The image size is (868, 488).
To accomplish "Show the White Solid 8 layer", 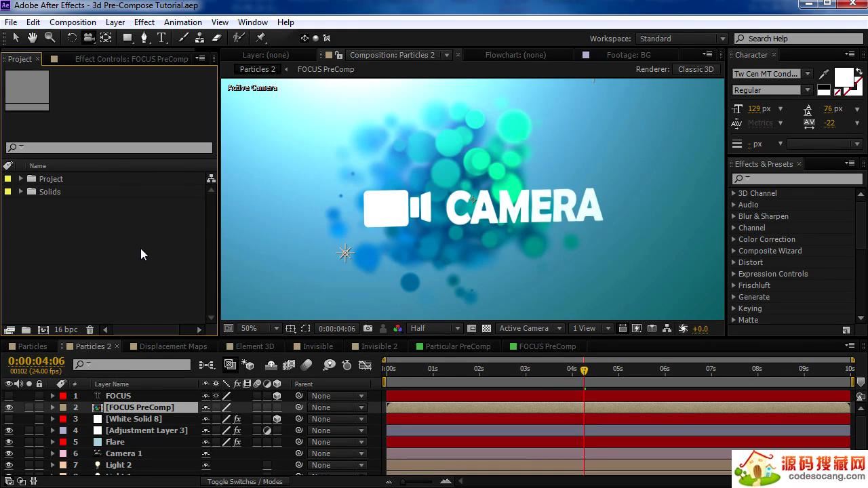I will 9,419.
